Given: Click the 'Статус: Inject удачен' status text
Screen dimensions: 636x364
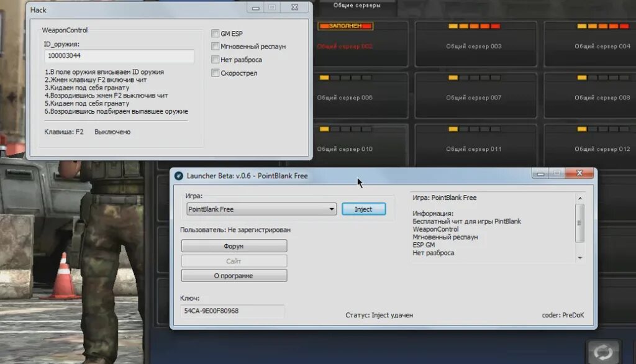Looking at the screenshot, I should tap(379, 315).
